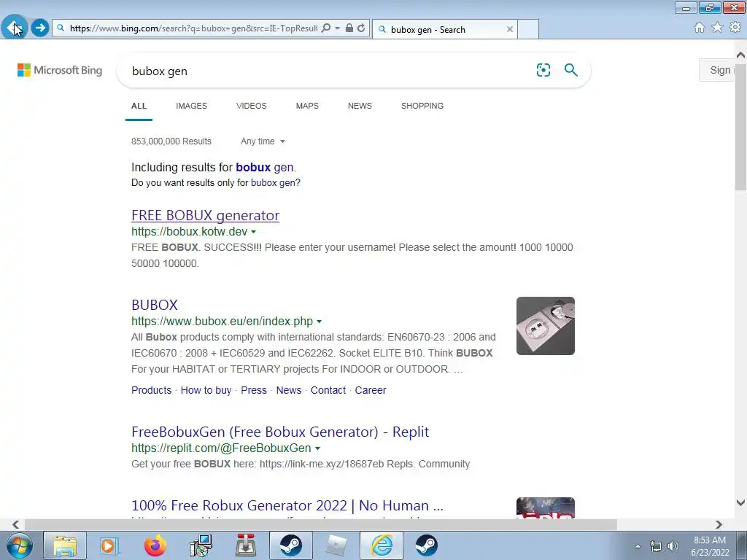Switch to the IMAGES tab
Viewport: 747px width, 560px height.
[192, 106]
